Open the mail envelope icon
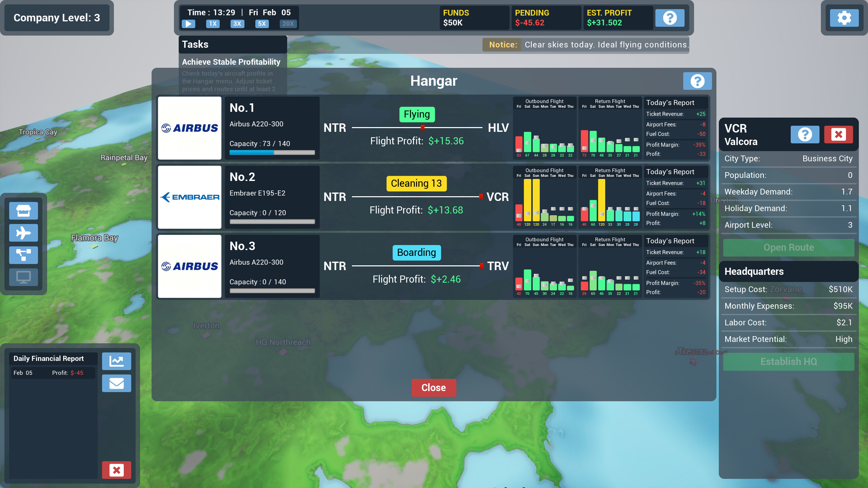 [x=117, y=383]
